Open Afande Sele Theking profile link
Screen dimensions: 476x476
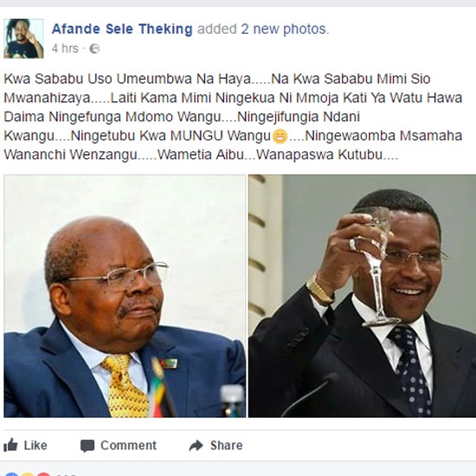[122, 29]
